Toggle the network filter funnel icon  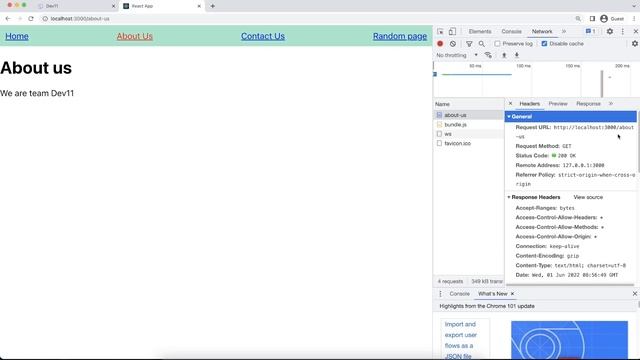click(469, 44)
